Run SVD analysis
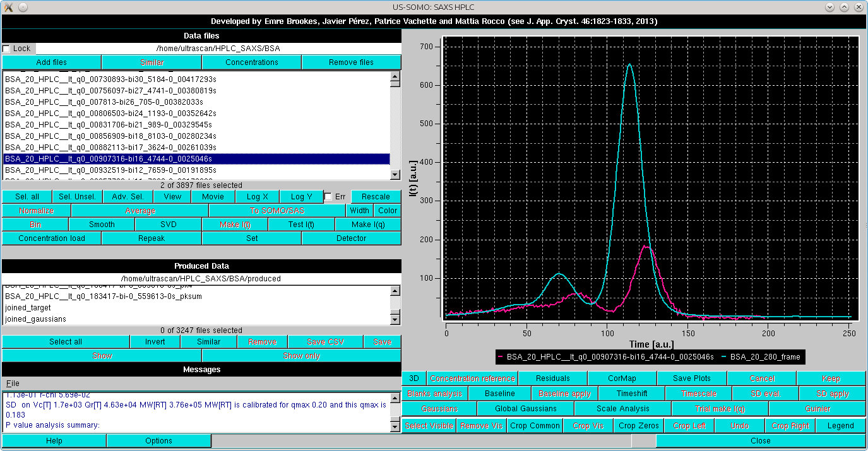868x451 pixels. tap(169, 225)
